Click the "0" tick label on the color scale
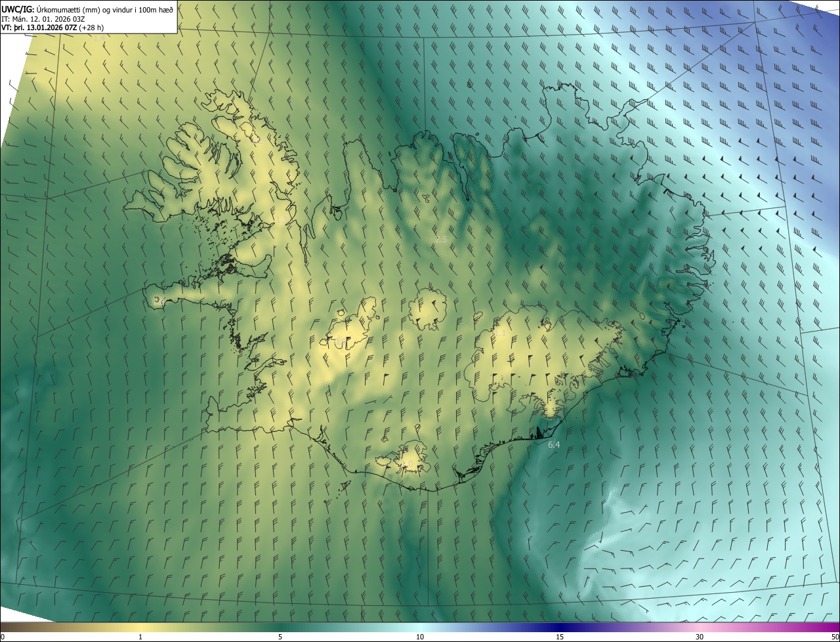The width and height of the screenshot is (840, 642). click(x=3, y=637)
